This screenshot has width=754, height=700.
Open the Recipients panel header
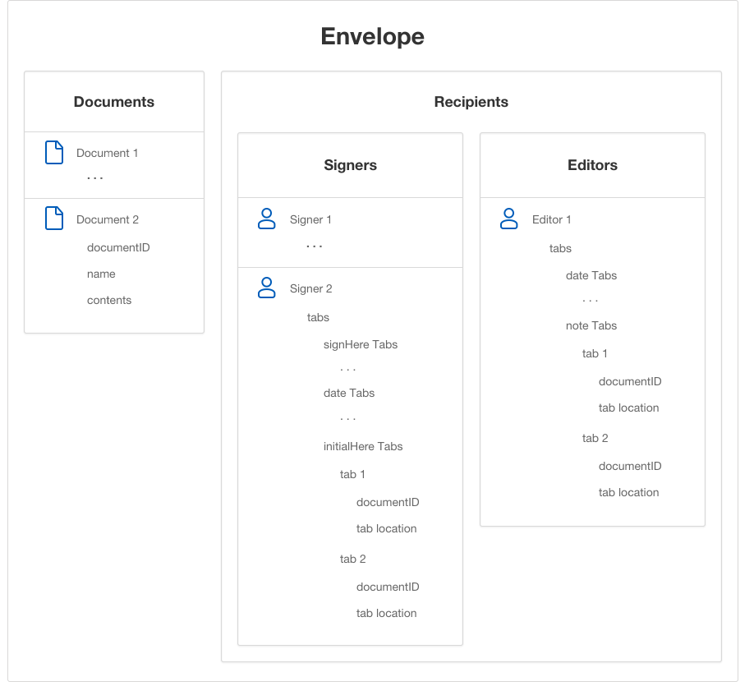point(471,102)
